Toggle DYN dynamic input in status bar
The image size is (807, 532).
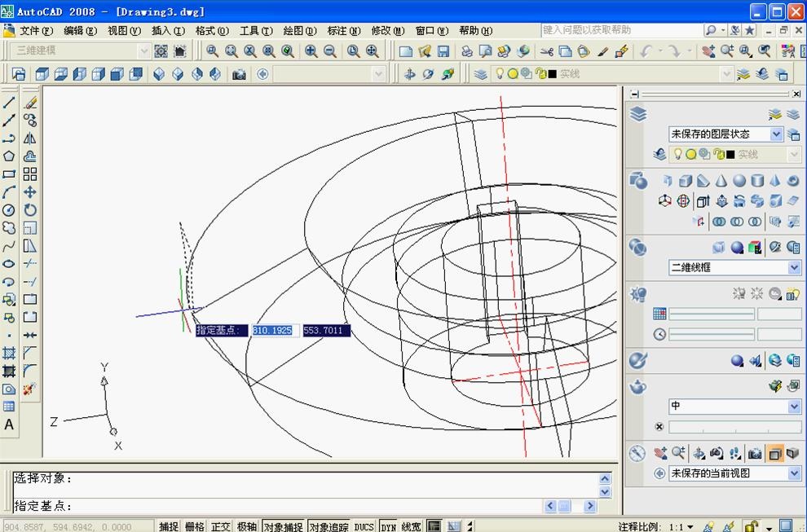point(388,526)
